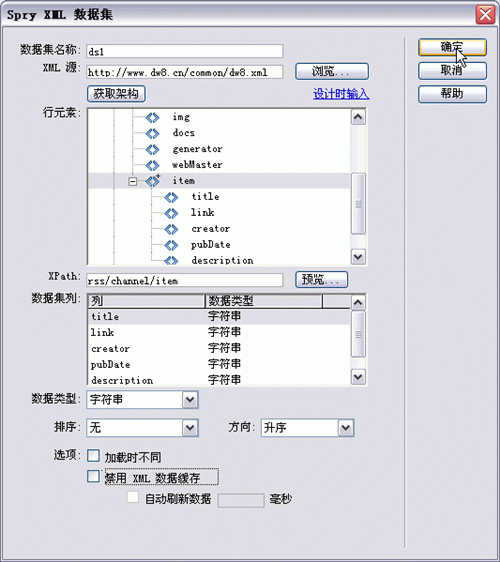
Task: Open the 排序 dropdown
Action: pos(190,428)
